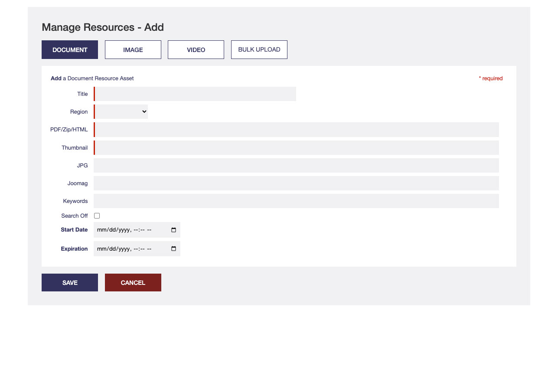Select the Thumbnail input field

click(297, 148)
